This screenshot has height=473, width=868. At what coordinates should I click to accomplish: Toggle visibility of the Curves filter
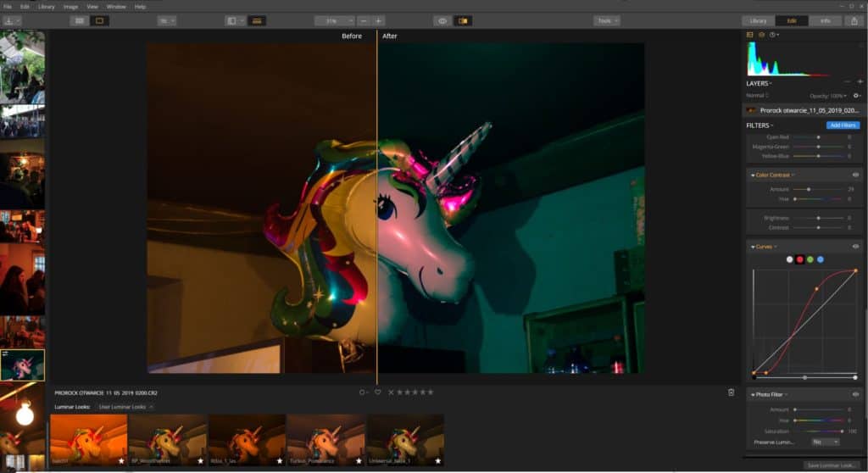point(856,247)
